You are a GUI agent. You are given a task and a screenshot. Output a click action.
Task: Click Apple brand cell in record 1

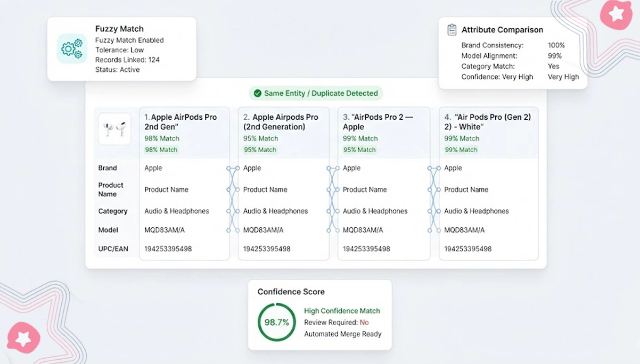(153, 168)
